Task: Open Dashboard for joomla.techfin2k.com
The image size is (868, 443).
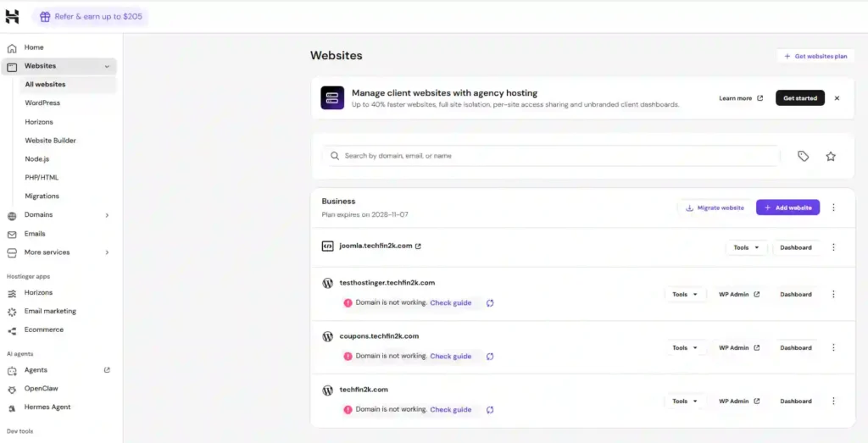Action: coord(795,248)
